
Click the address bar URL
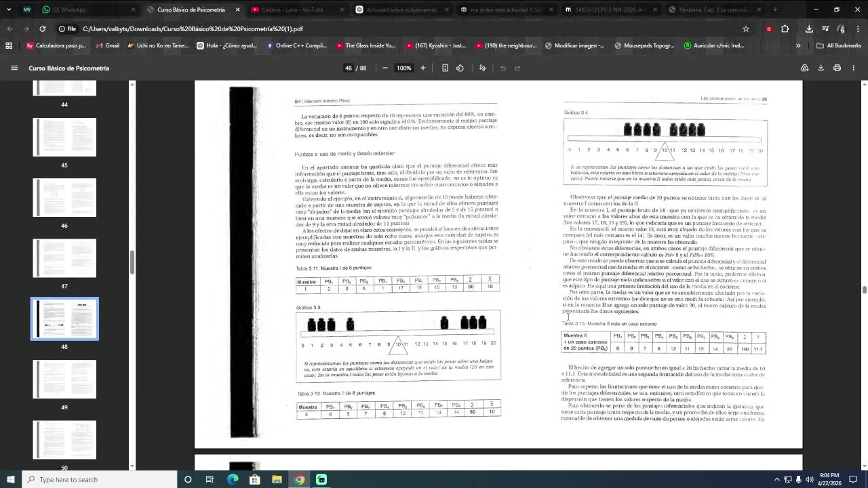click(193, 28)
